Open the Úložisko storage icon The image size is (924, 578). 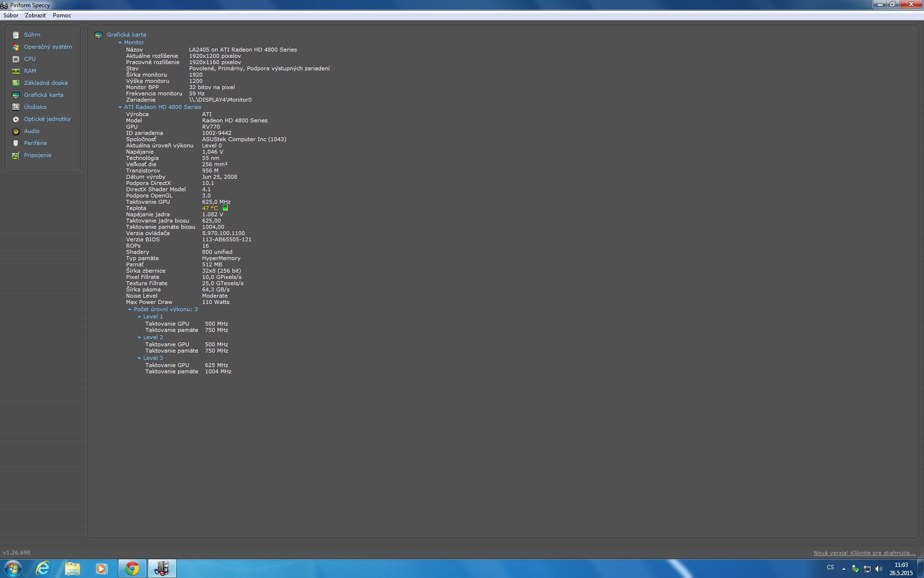point(16,107)
